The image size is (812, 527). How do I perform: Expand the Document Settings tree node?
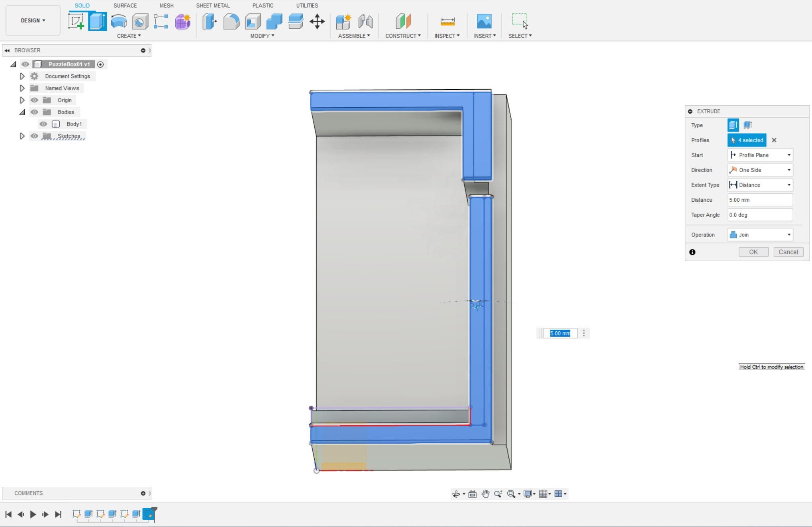tap(22, 76)
